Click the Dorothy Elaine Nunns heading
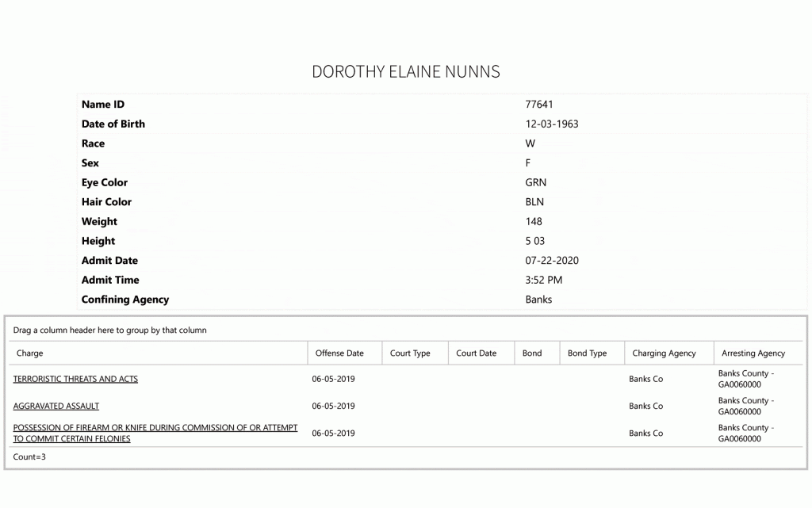The height and width of the screenshot is (508, 812). (406, 71)
